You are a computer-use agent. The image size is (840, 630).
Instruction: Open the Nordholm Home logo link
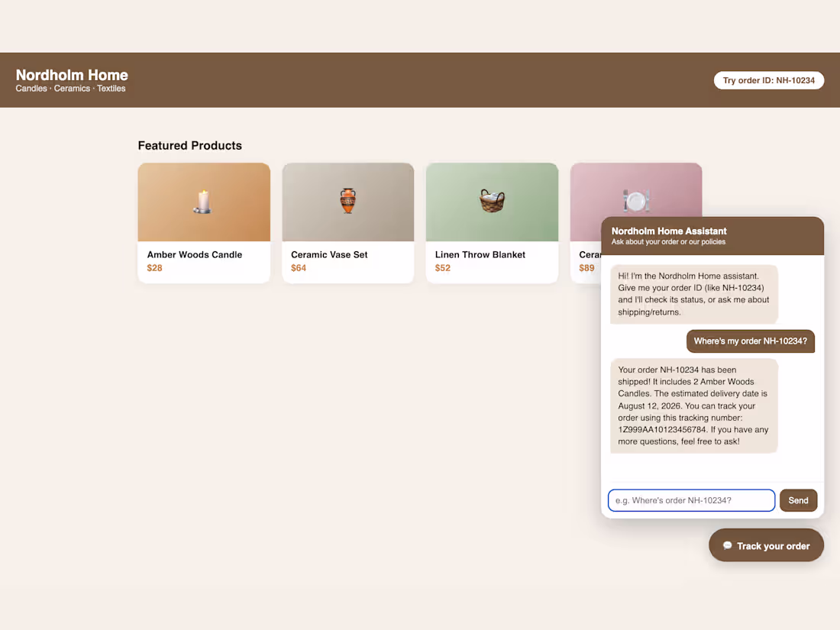72,75
